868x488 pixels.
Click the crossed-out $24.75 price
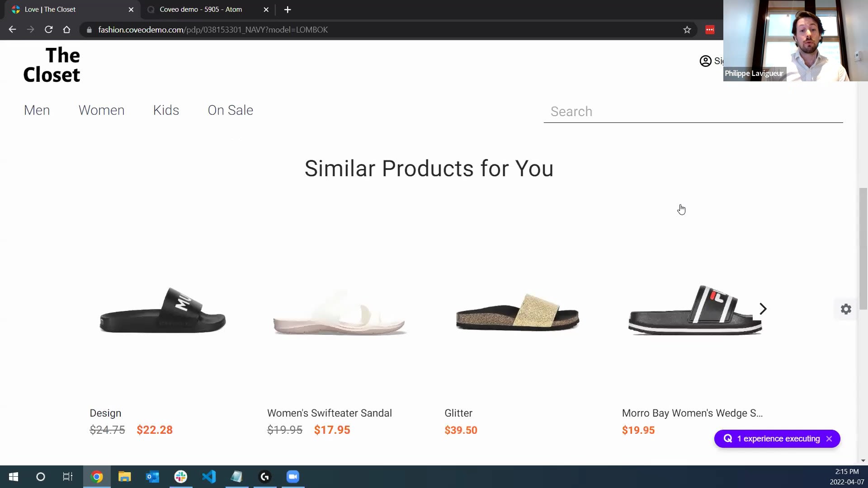tap(107, 430)
